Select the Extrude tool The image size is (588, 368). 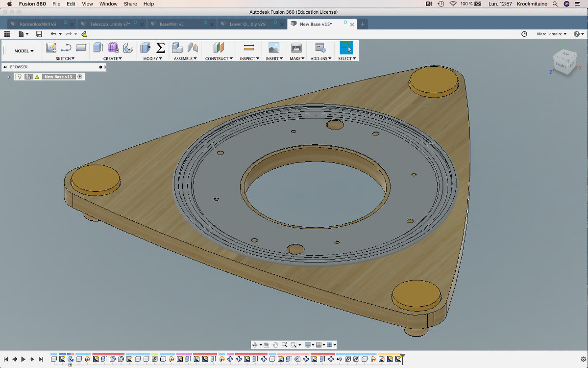[x=98, y=48]
